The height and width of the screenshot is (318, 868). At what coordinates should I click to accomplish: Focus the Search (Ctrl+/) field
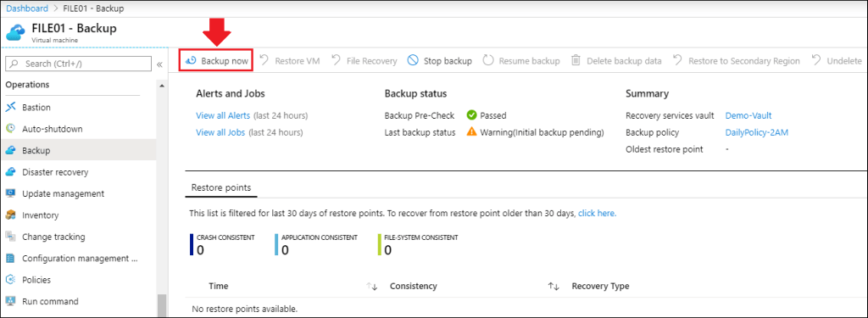click(x=78, y=64)
